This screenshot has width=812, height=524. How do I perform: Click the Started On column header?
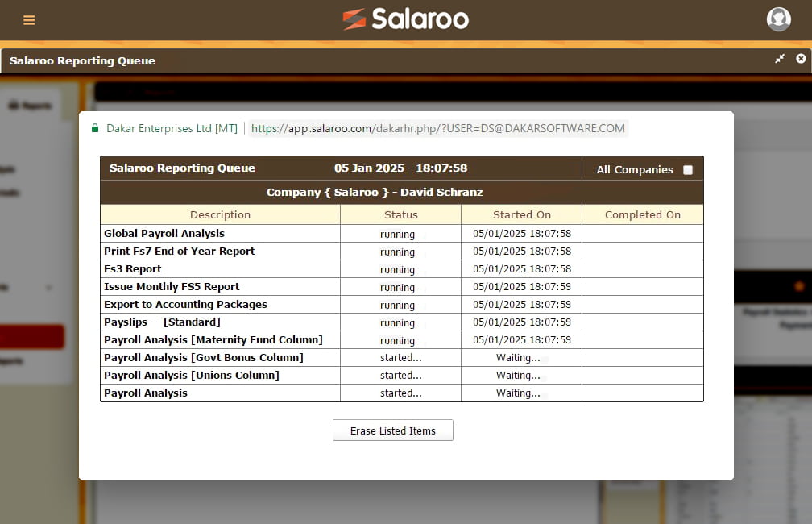pos(521,214)
